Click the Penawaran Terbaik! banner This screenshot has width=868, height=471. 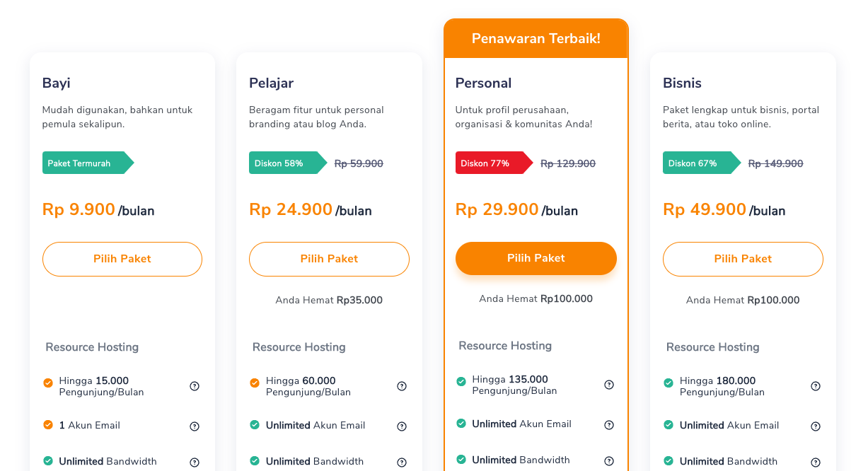(536, 39)
